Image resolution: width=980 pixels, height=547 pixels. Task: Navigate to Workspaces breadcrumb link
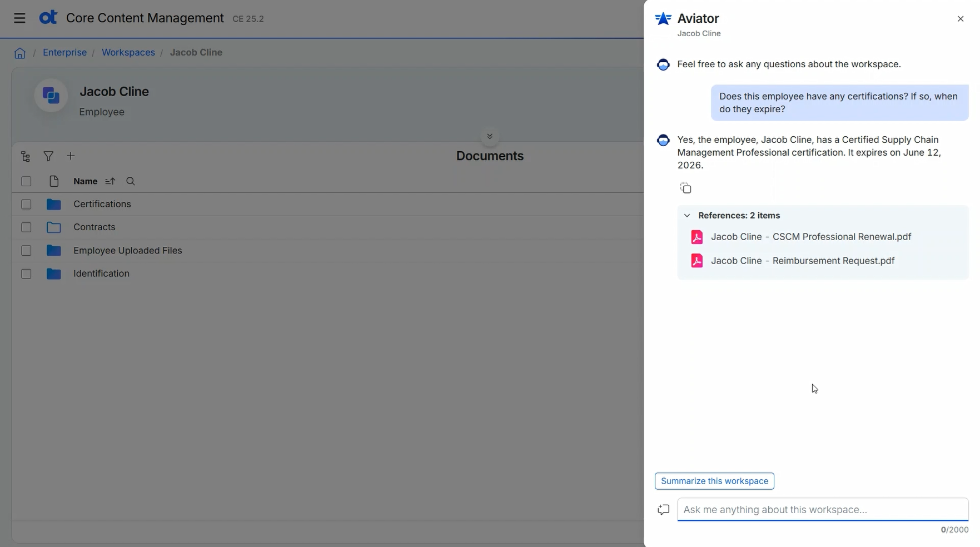[x=128, y=52]
